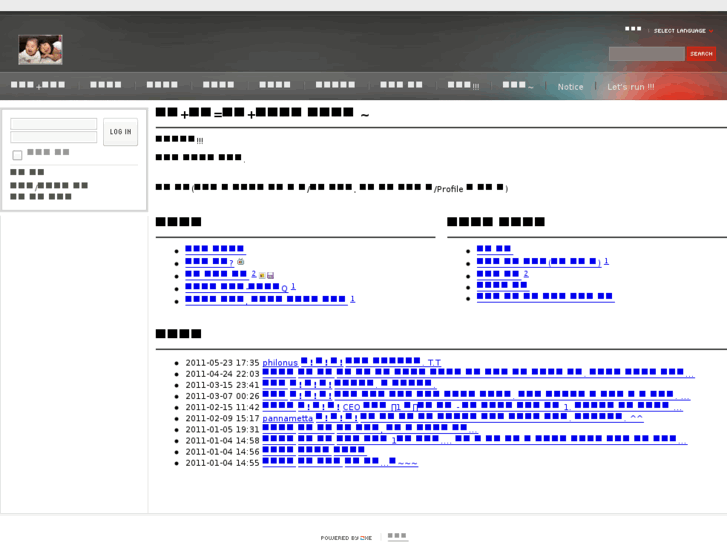The image size is (727, 545).
Task: Open the first nav menu item containing a plus sign
Action: 38,85
